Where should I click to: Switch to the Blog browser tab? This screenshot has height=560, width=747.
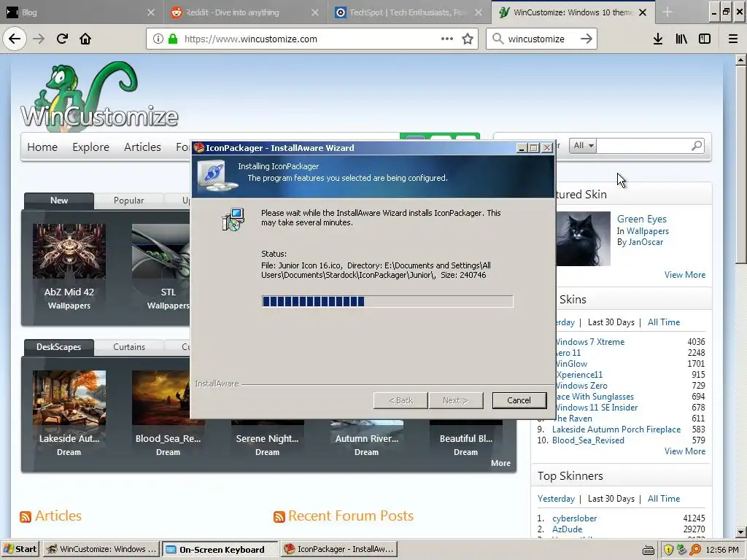point(80,12)
